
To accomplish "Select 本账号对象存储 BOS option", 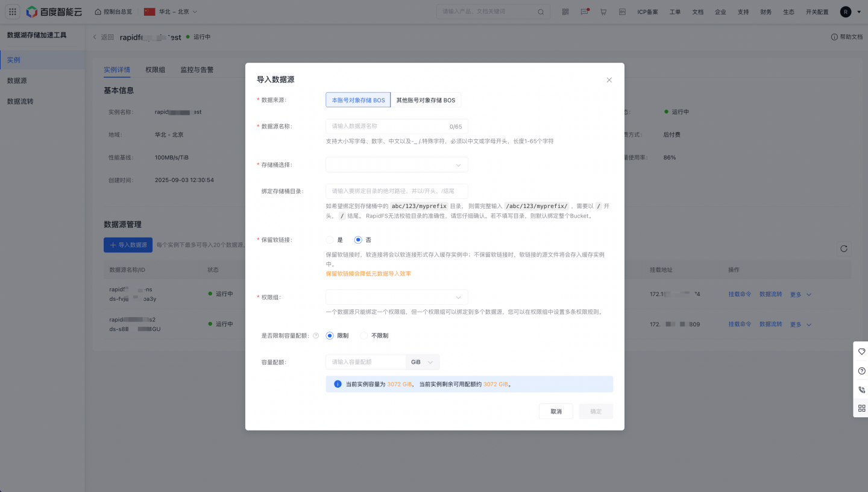I will 358,100.
